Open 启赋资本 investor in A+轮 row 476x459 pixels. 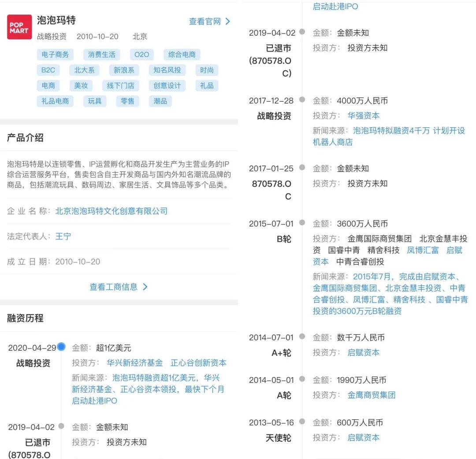click(x=363, y=352)
